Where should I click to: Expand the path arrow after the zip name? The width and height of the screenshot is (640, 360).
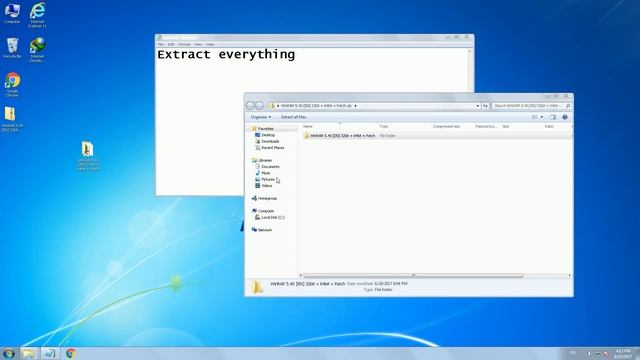355,106
